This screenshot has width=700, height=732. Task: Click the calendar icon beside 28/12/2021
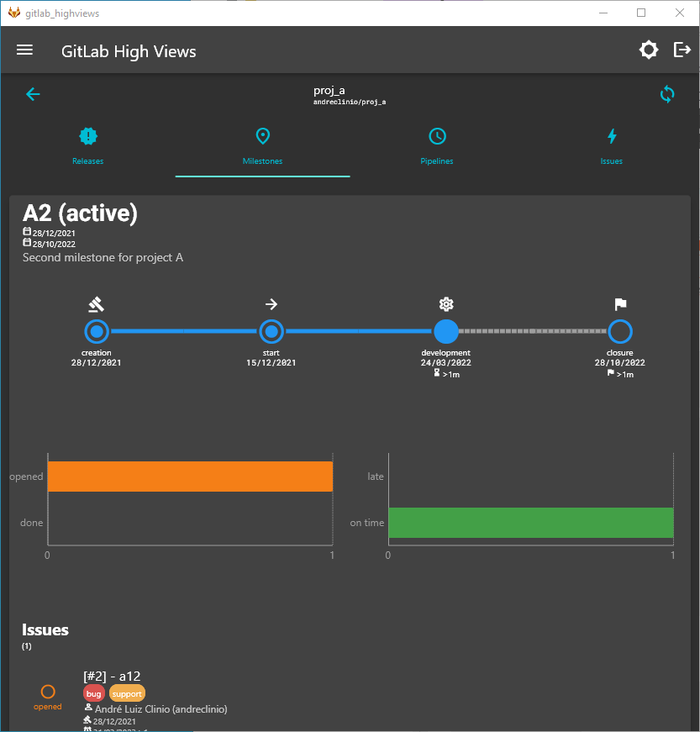coord(27,232)
